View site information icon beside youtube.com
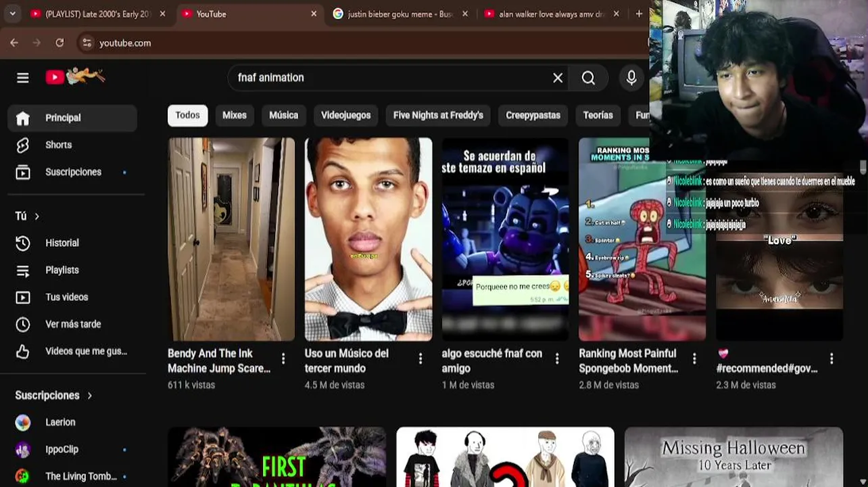This screenshot has width=868, height=487. tap(87, 43)
